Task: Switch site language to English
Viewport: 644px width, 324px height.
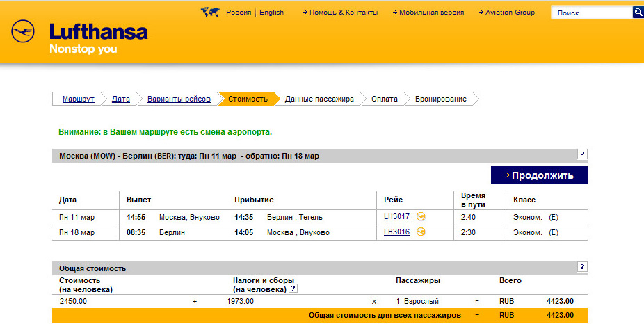Action: pos(271,13)
